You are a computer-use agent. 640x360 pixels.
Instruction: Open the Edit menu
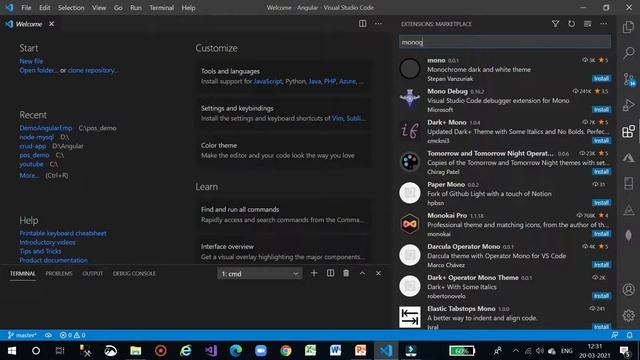pos(44,8)
